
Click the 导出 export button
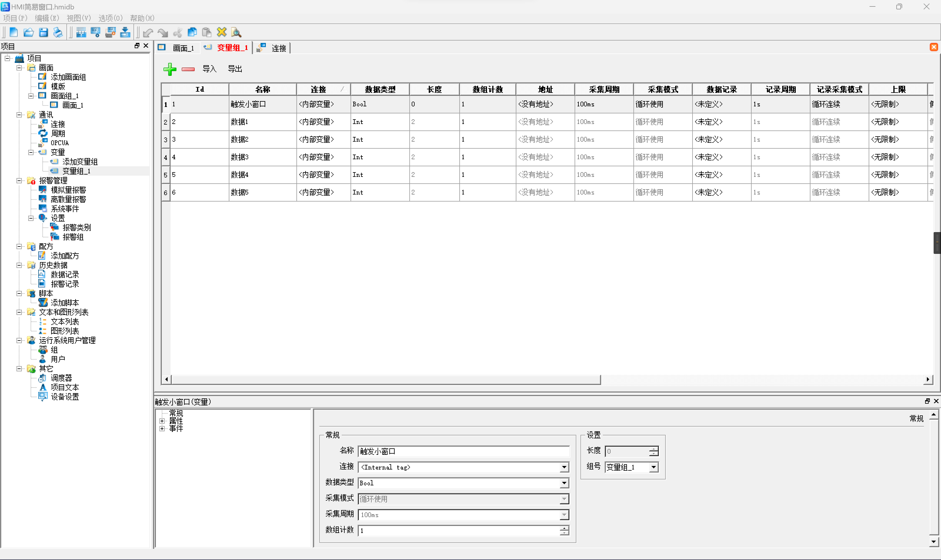[x=235, y=69]
